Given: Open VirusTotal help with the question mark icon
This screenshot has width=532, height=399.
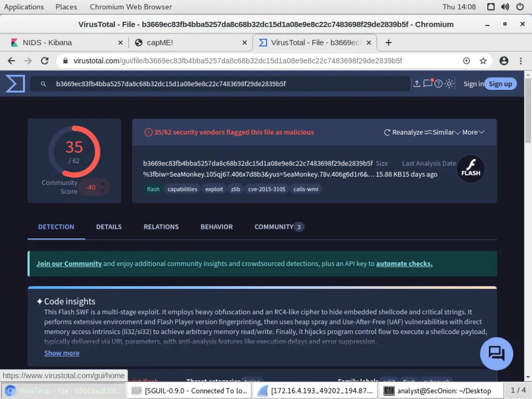Looking at the screenshot, I should pyautogui.click(x=438, y=84).
